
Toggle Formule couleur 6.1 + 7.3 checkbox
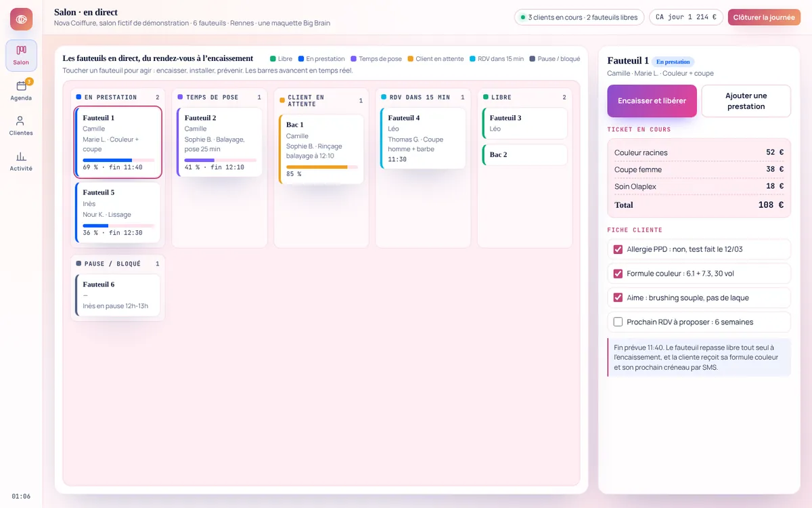click(618, 274)
